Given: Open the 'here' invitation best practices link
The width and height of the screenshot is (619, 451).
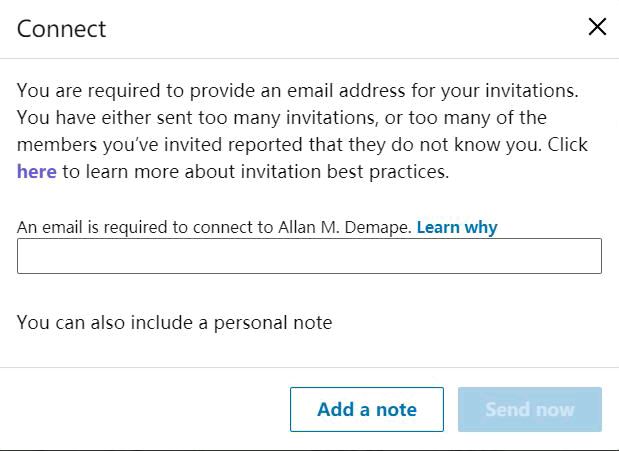Looking at the screenshot, I should [36, 171].
